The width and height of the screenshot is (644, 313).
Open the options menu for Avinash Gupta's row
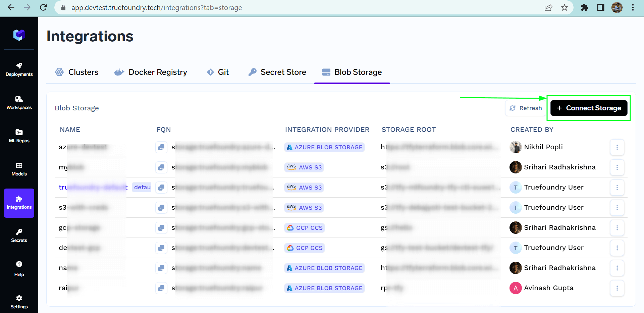click(617, 288)
